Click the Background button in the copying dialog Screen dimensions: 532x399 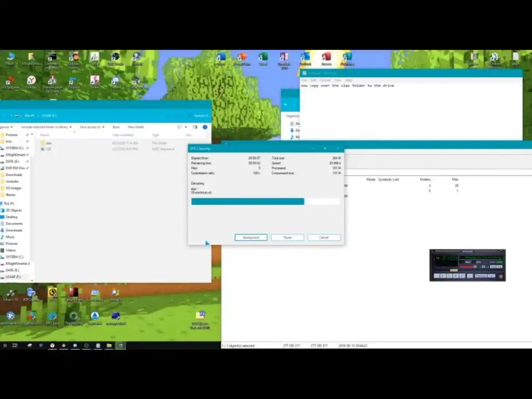tap(251, 237)
